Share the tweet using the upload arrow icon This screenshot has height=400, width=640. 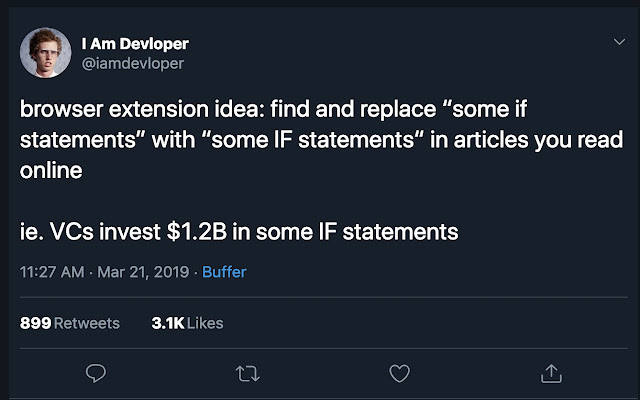point(550,373)
